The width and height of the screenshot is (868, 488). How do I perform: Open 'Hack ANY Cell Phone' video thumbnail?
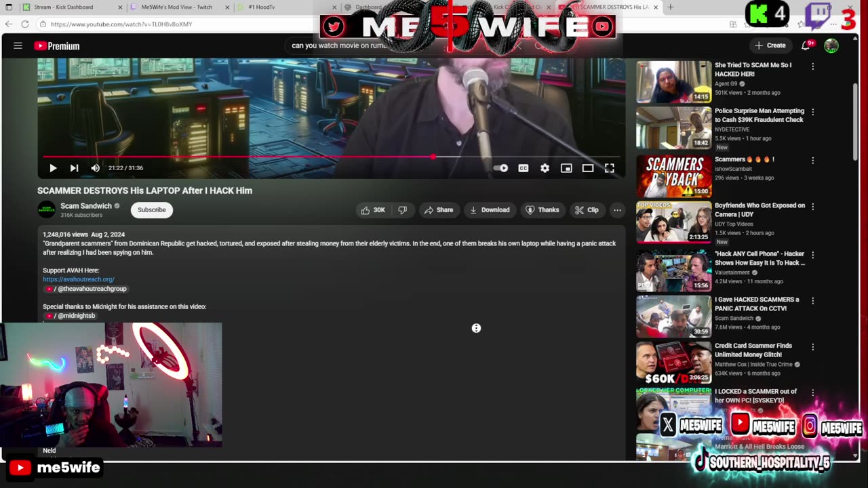(x=674, y=270)
